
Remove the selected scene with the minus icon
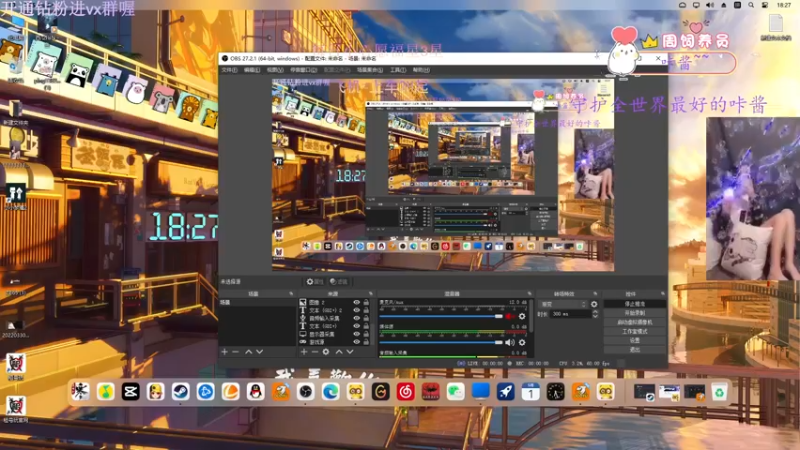pos(236,352)
